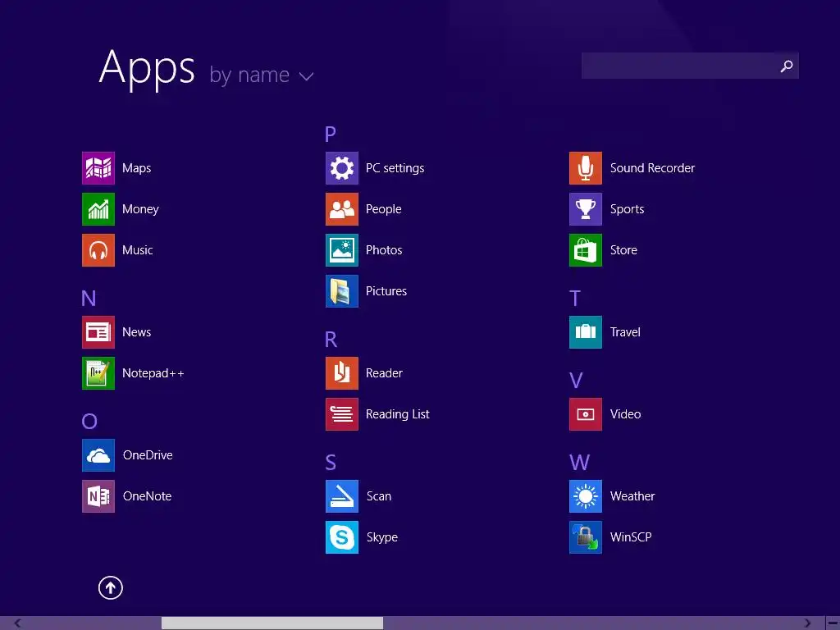The height and width of the screenshot is (630, 840).
Task: Launch Money from its green chart icon
Action: [98, 209]
